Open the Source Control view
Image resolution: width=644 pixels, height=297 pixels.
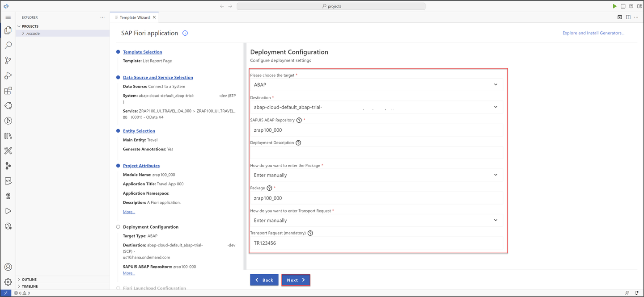8,61
